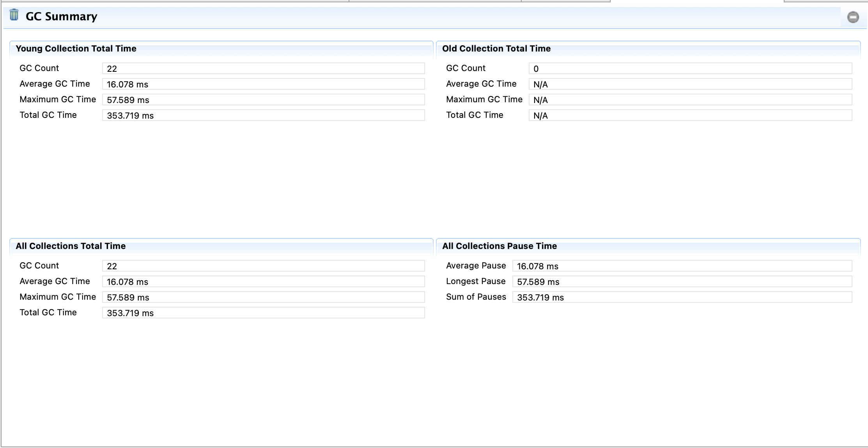868x448 pixels.
Task: Click the GC Summary title text
Action: coord(62,16)
